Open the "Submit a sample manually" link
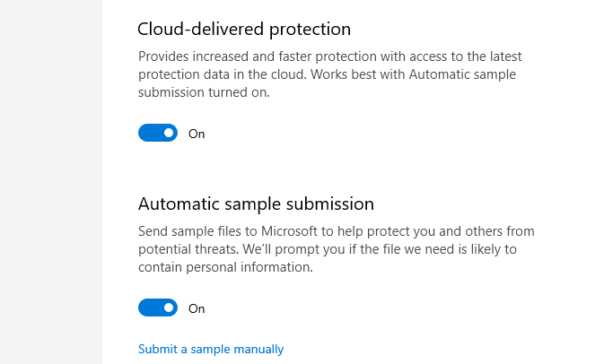The image size is (604, 364). pyautogui.click(x=211, y=349)
